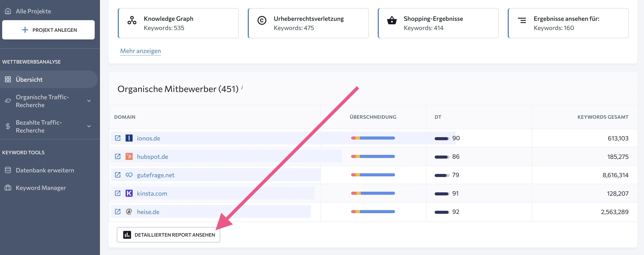Select the shopping basket icon for Shopping-Ergebnisse
644x255 pixels.
point(392,20)
